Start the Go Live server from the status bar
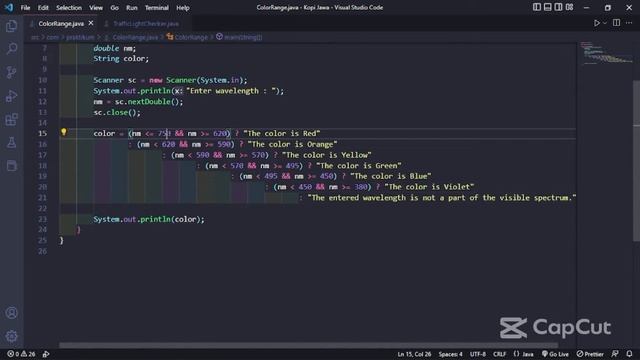 point(555,354)
